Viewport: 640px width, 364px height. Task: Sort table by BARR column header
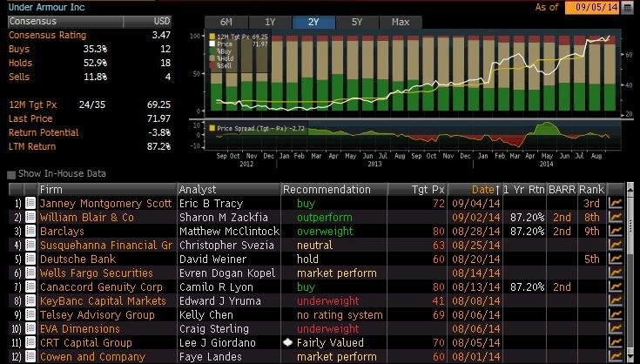(562, 189)
